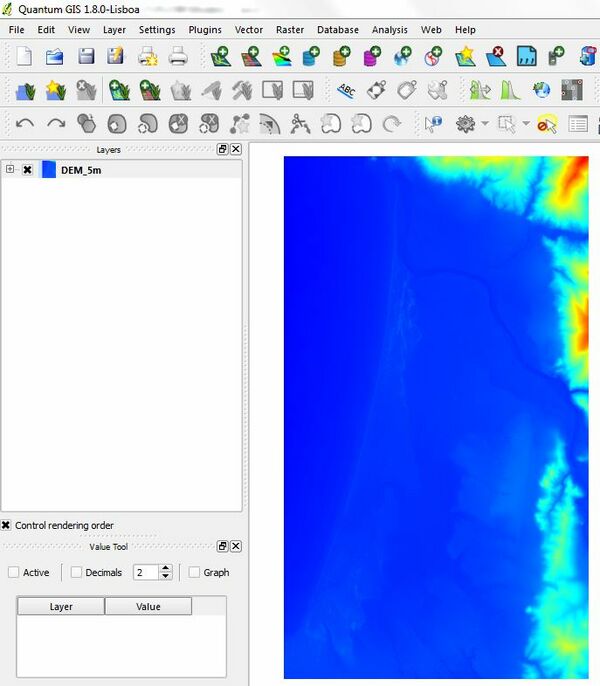600x686 pixels.
Task: Click the Value column header
Action: [148, 606]
